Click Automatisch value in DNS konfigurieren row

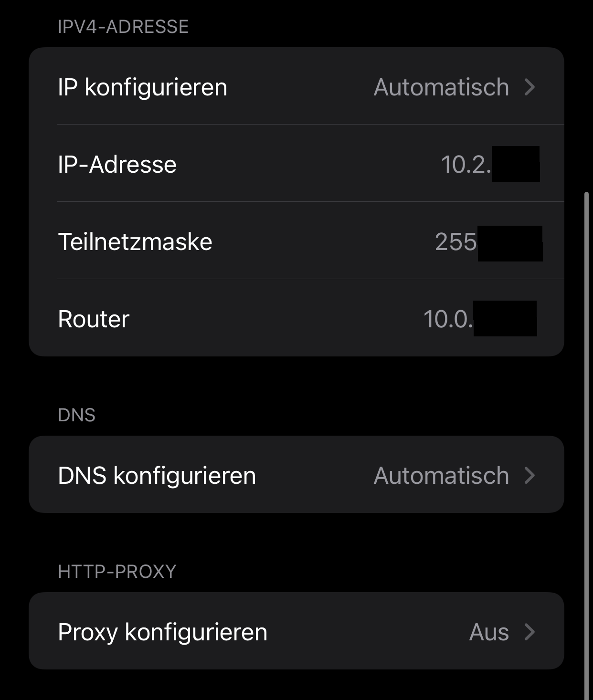tap(441, 476)
